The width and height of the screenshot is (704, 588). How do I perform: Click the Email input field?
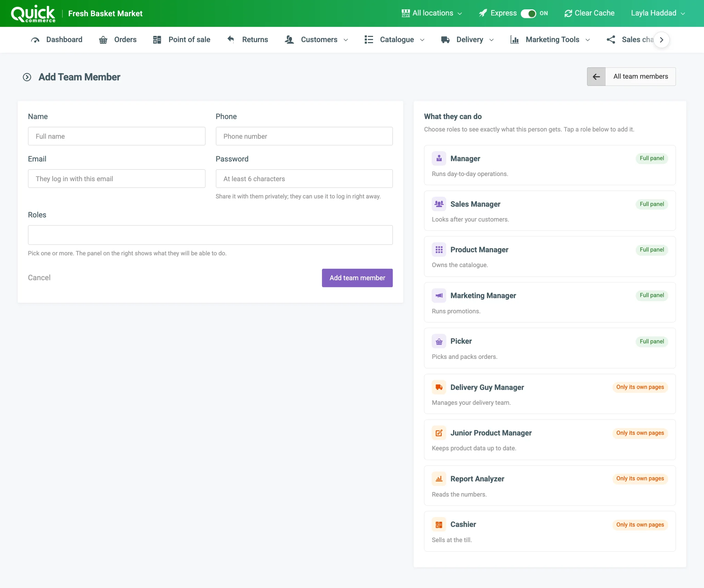117,179
